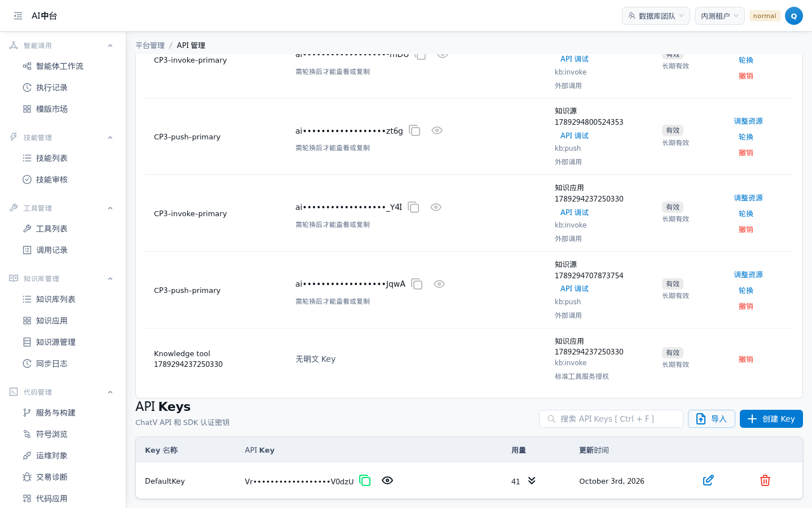Click 平台管理 in the breadcrumb
The height and width of the screenshot is (508, 812).
pyautogui.click(x=150, y=46)
